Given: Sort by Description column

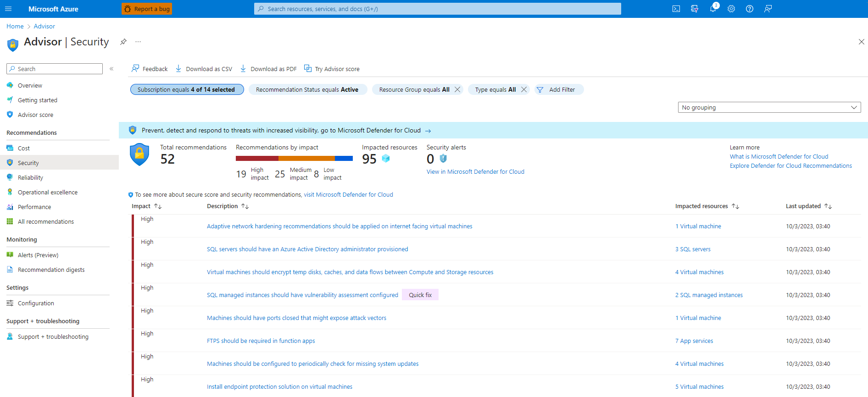Looking at the screenshot, I should (x=228, y=206).
